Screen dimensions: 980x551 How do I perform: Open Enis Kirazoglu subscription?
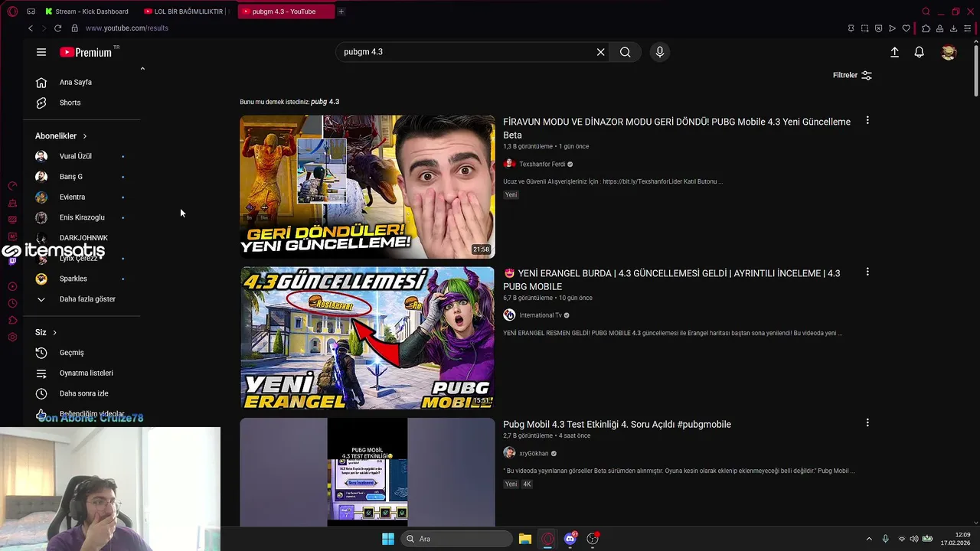click(82, 217)
